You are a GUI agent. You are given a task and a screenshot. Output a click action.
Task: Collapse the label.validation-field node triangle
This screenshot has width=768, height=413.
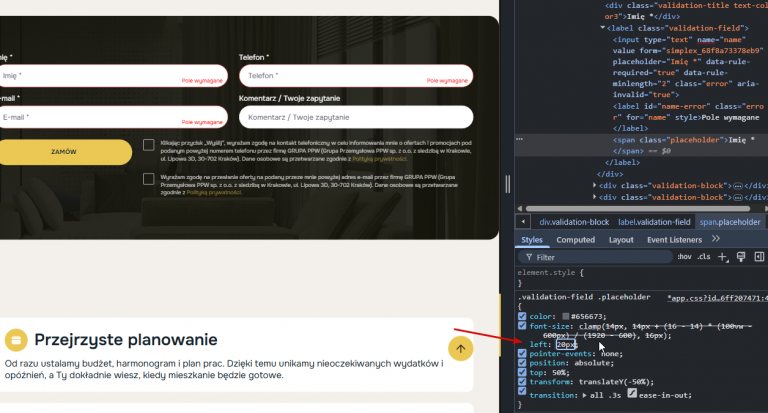point(602,28)
